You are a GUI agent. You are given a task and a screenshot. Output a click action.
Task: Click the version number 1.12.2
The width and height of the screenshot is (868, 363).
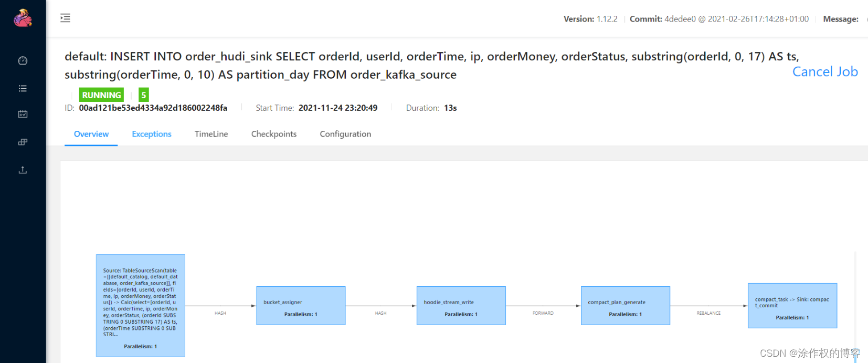607,19
